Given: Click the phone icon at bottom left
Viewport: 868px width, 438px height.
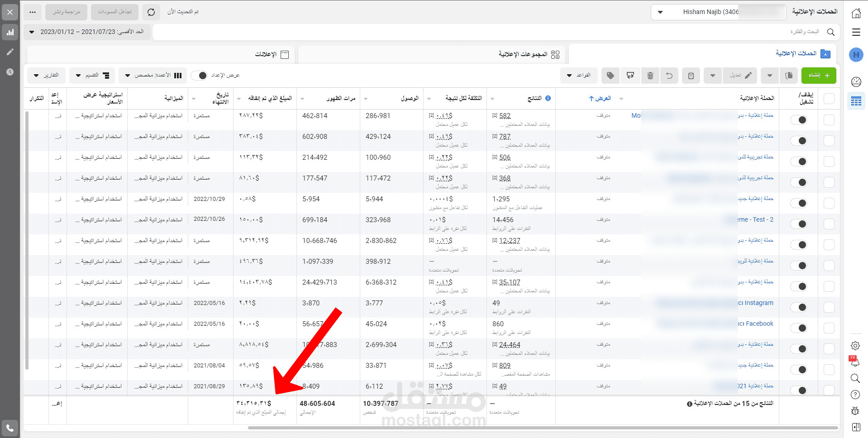Looking at the screenshot, I should point(10,428).
